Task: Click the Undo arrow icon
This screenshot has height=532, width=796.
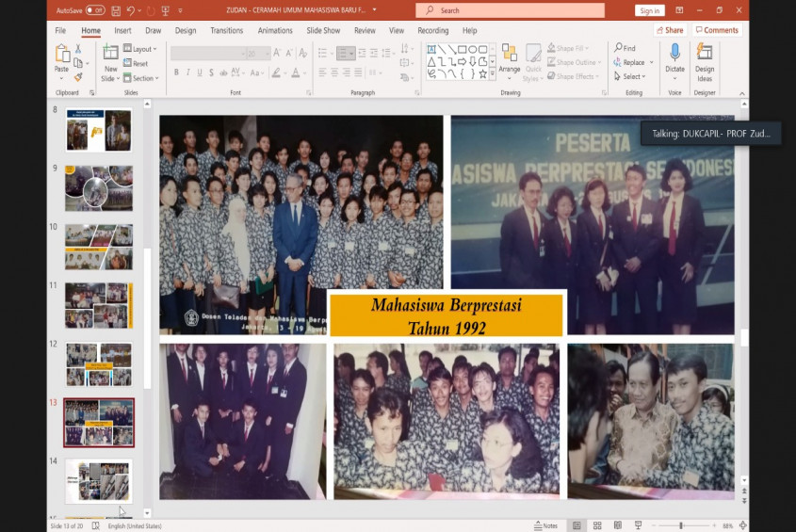Action: click(131, 10)
